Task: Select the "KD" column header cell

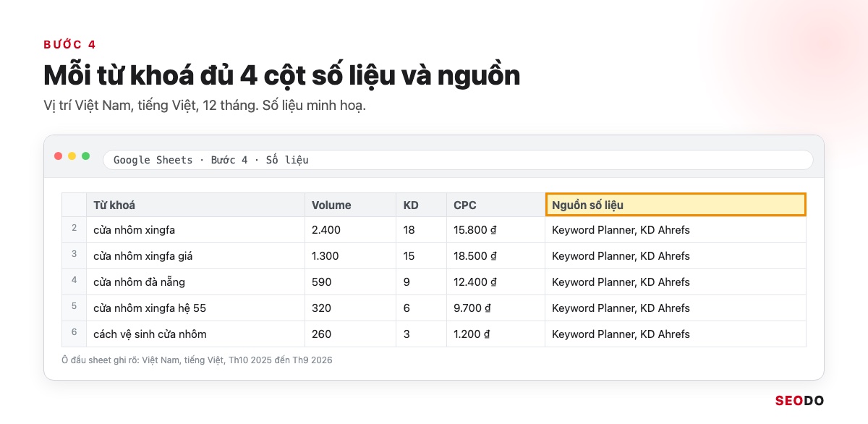Action: click(x=421, y=205)
